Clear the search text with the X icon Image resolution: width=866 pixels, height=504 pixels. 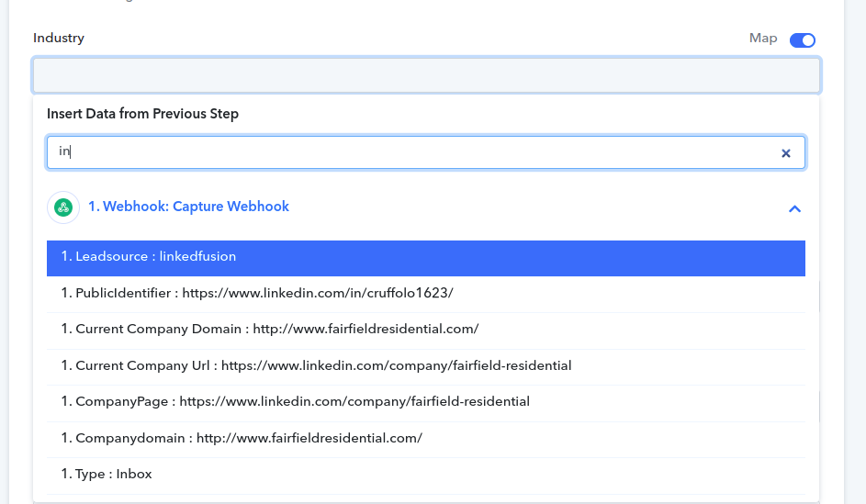coord(785,153)
